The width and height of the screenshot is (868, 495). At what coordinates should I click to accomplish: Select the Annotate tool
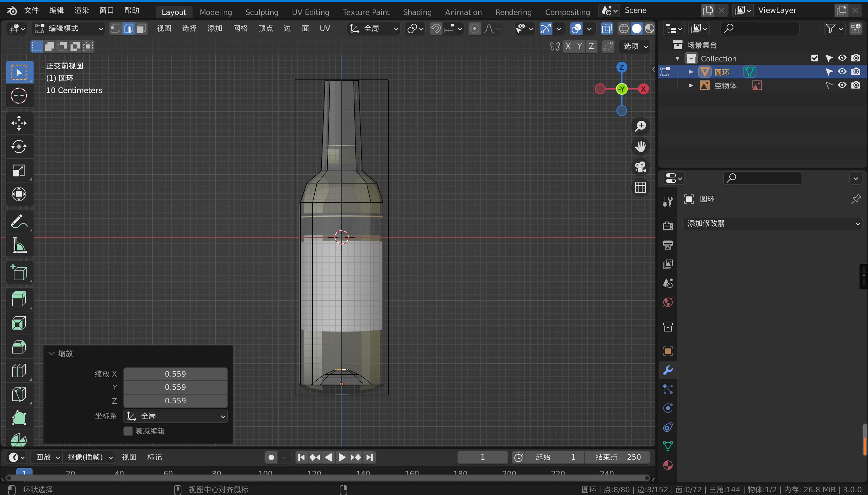[x=19, y=222]
